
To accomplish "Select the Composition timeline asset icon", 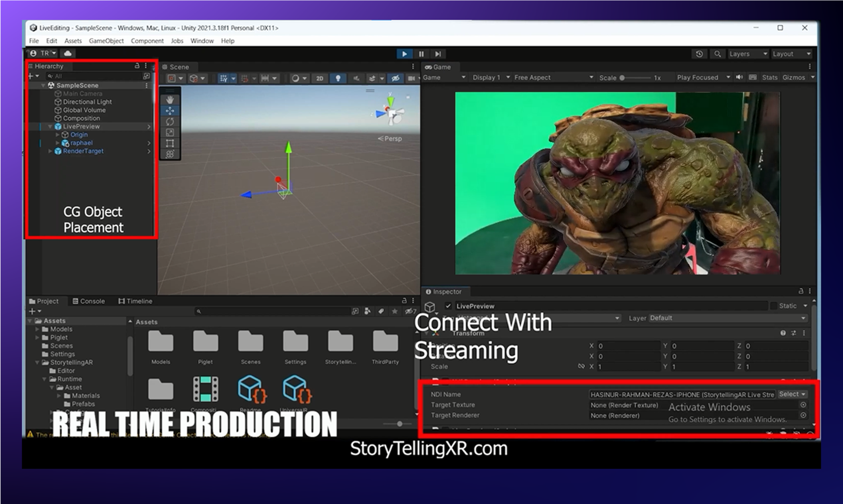I will (206, 389).
